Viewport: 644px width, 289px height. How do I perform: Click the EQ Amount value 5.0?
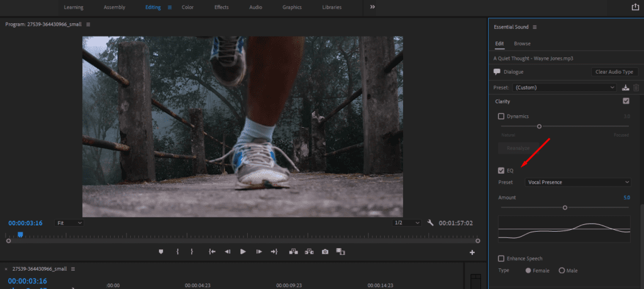627,198
